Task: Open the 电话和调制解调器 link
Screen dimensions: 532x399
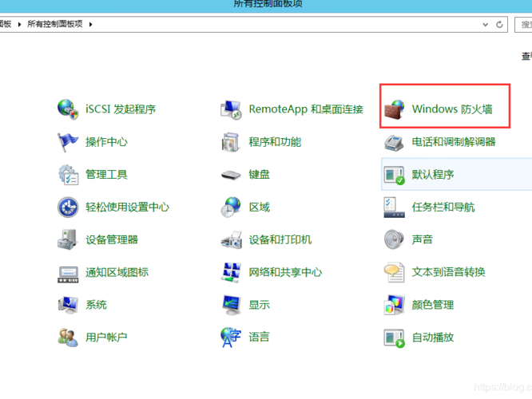Action: 454,142
